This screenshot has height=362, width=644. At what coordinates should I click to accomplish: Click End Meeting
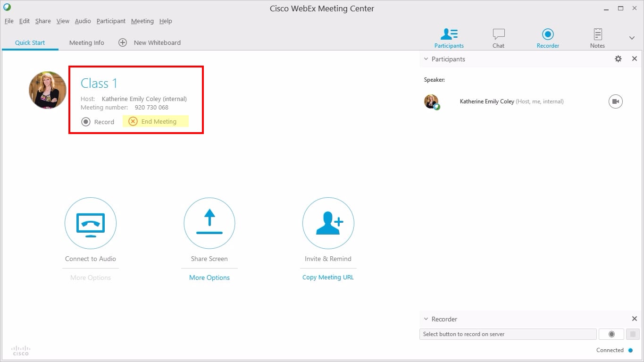point(156,121)
